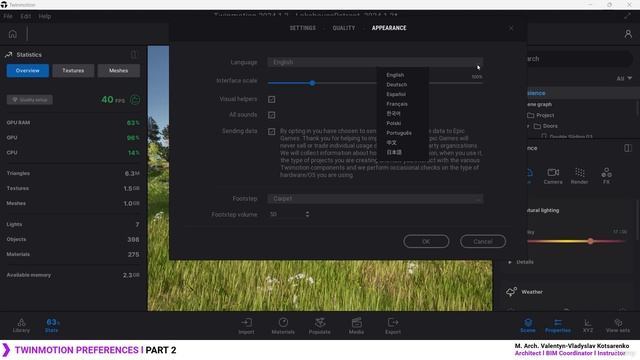This screenshot has width=640, height=360.
Task: Switch to the Scene panel
Action: click(528, 326)
